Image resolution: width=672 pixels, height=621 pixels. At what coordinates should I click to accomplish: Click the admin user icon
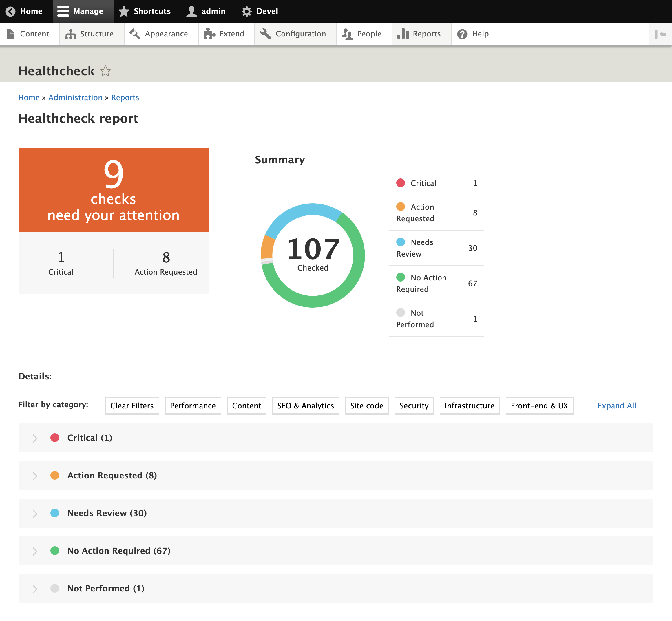point(191,11)
